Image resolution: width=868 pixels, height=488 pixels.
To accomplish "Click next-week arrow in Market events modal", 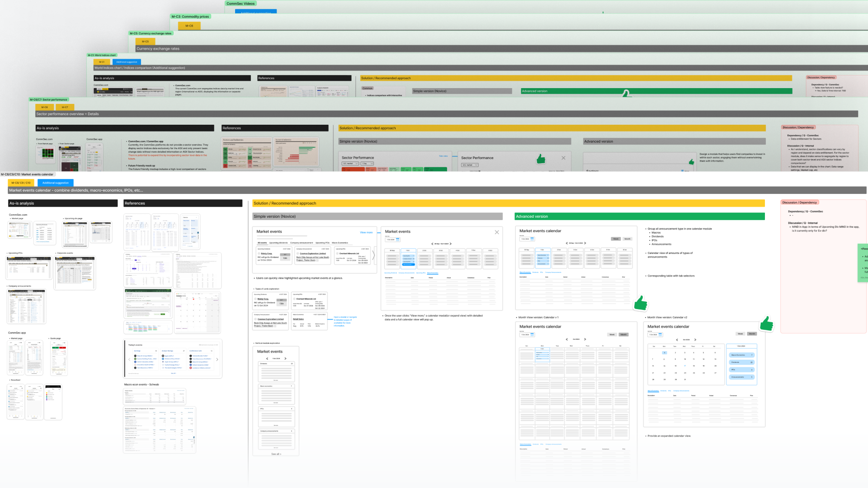I will click(x=451, y=244).
